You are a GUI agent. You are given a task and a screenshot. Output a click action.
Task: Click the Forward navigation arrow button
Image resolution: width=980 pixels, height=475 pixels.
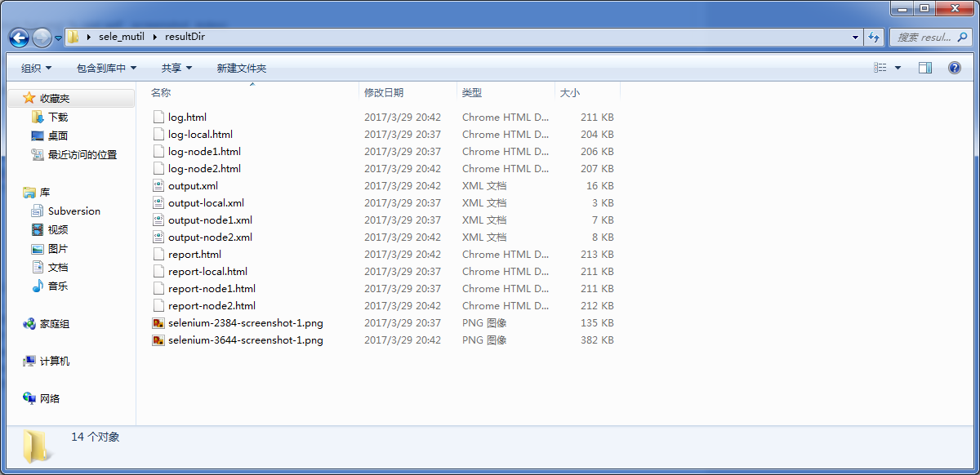42,38
